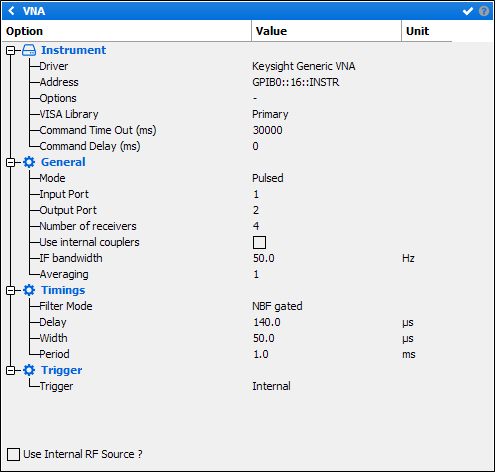Open help via the question mark icon
The height and width of the screenshot is (472, 495).
click(484, 11)
